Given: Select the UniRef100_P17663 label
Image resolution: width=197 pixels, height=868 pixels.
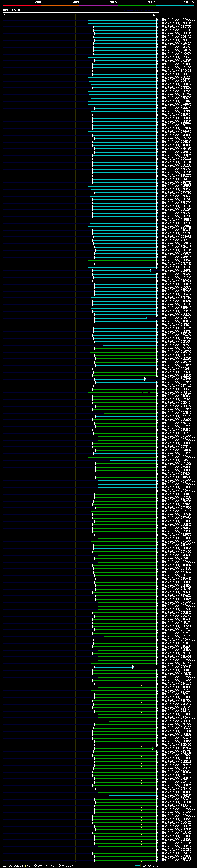Looking at the screenshot, I should pos(176,754).
